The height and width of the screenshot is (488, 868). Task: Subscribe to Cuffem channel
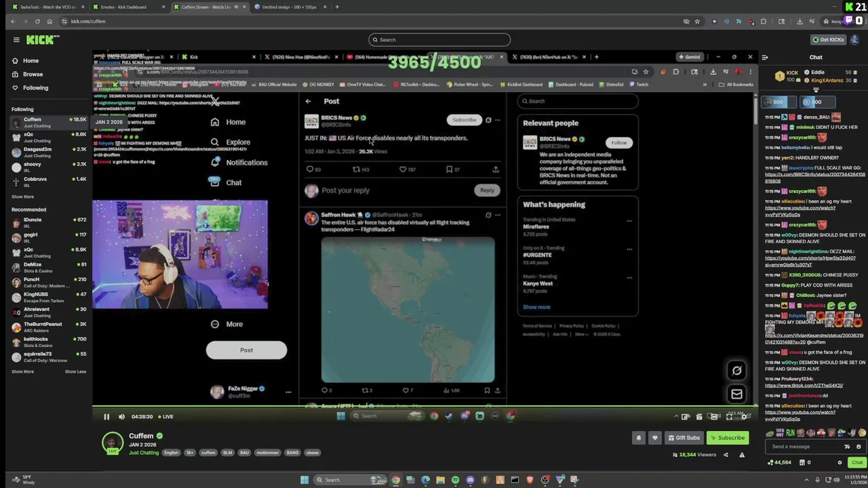(x=728, y=438)
